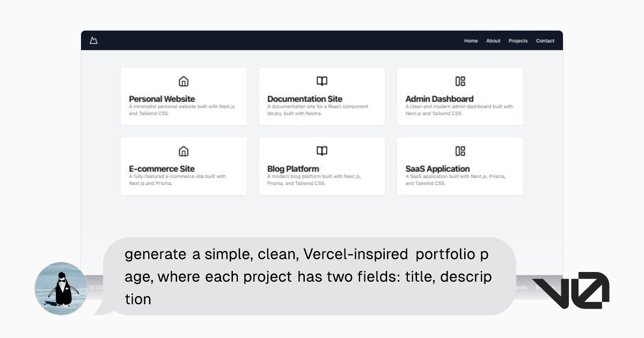Select the Documentation Site title
The width and height of the screenshot is (644, 338).
pos(304,99)
